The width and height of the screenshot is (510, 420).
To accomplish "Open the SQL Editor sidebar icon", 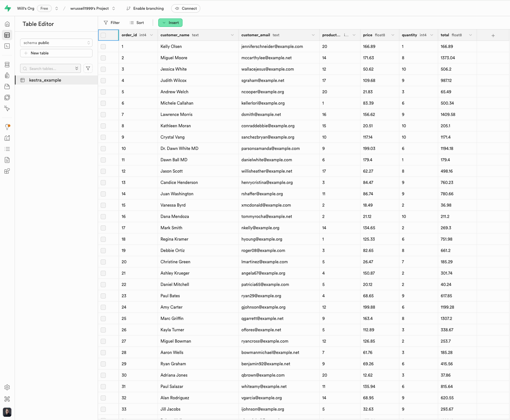I will pyautogui.click(x=7, y=46).
